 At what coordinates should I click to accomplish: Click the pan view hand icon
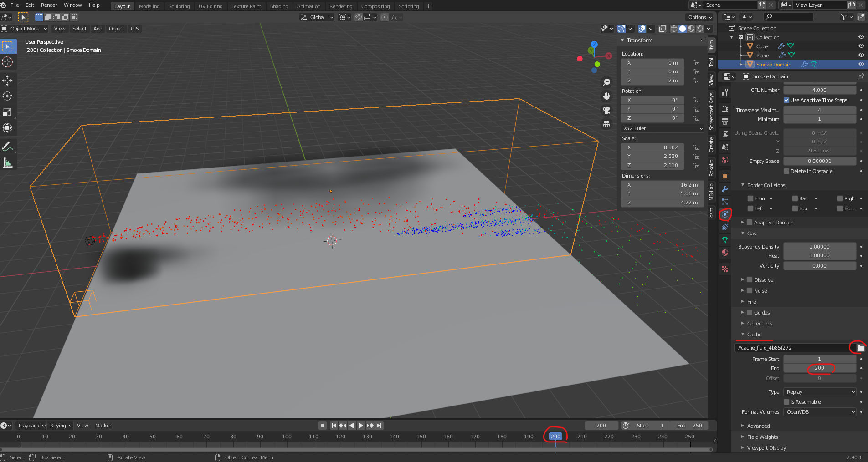[x=606, y=96]
